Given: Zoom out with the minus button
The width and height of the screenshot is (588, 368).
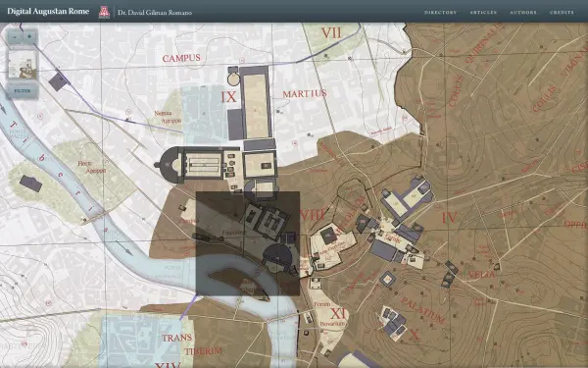Looking at the screenshot, I should pyautogui.click(x=15, y=37).
